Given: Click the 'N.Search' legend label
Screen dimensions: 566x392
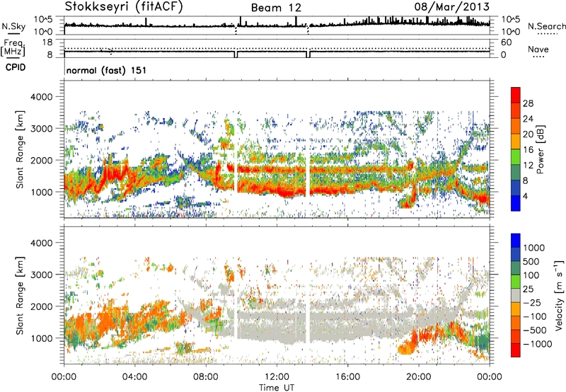Looking at the screenshot, I should click(546, 26).
